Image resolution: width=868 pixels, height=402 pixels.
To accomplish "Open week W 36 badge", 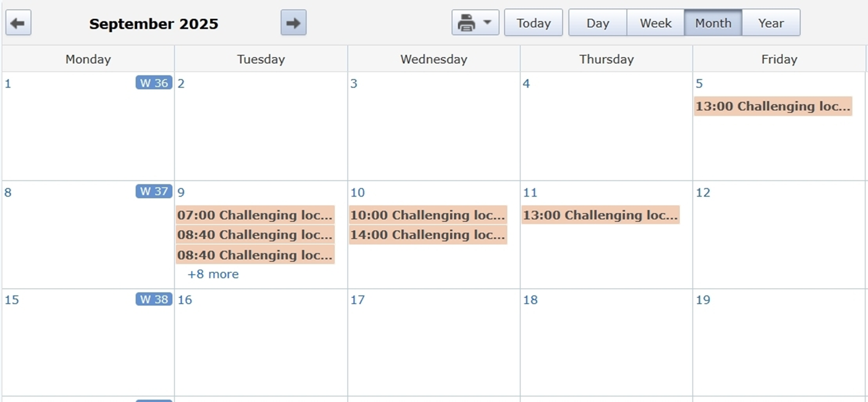I will [154, 83].
